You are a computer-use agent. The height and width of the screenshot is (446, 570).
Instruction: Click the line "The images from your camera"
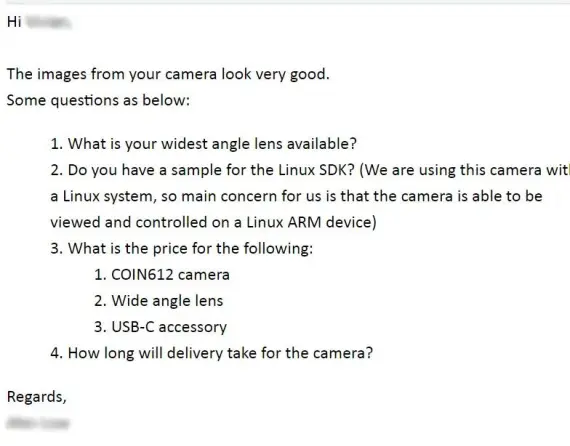(x=168, y=74)
